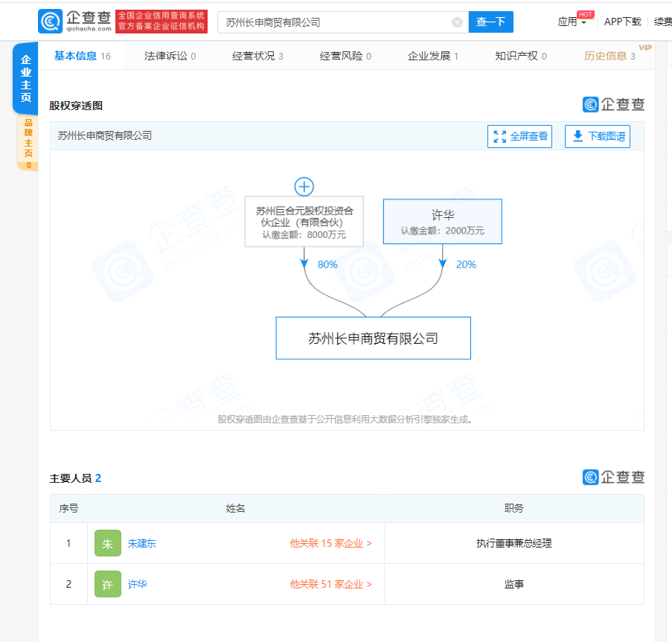
Task: Open the 历史信息 VIP tab
Action: [x=609, y=56]
